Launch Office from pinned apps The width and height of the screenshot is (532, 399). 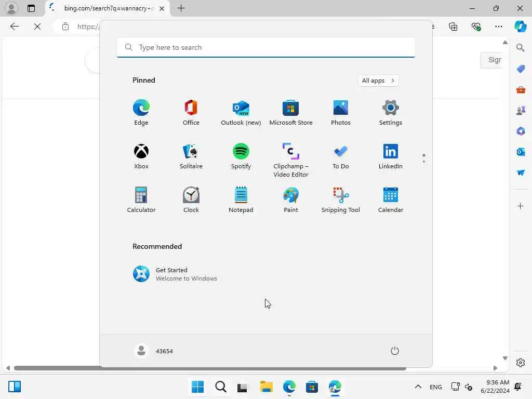click(x=191, y=113)
